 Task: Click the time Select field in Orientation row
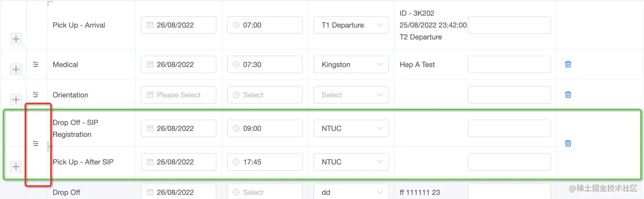coord(264,95)
